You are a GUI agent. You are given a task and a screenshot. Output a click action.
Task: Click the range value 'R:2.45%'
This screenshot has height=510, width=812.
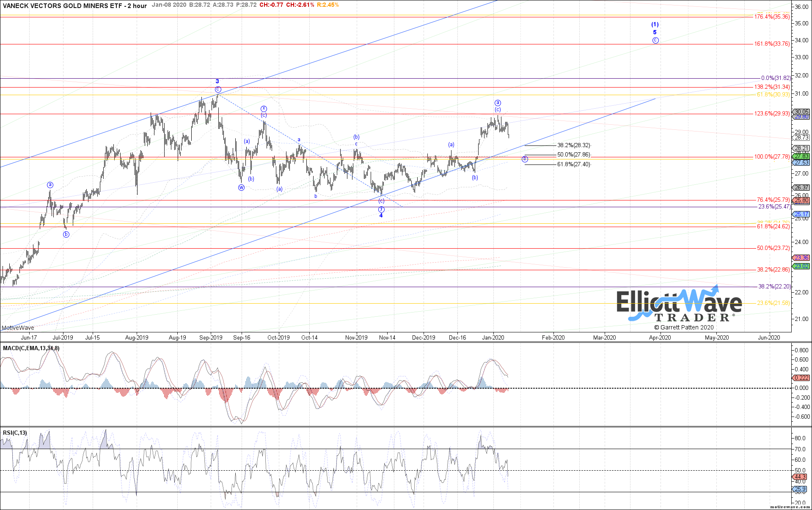(328, 5)
